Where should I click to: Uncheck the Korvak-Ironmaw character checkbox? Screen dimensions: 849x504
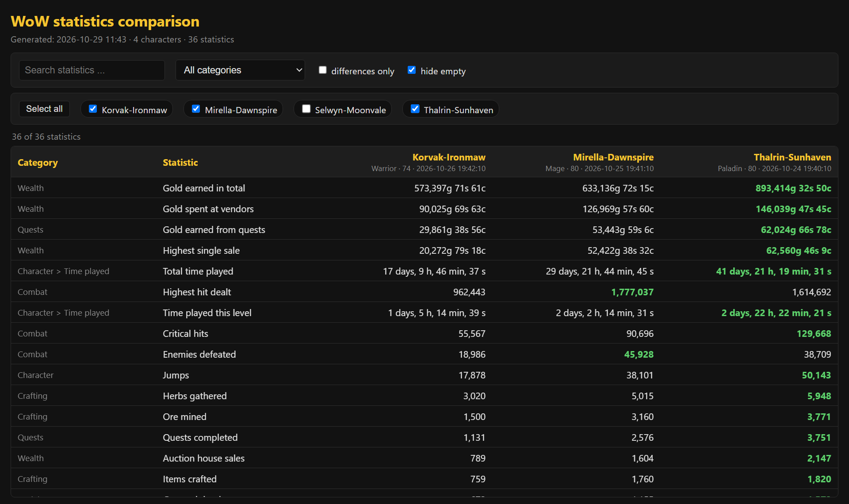[93, 109]
